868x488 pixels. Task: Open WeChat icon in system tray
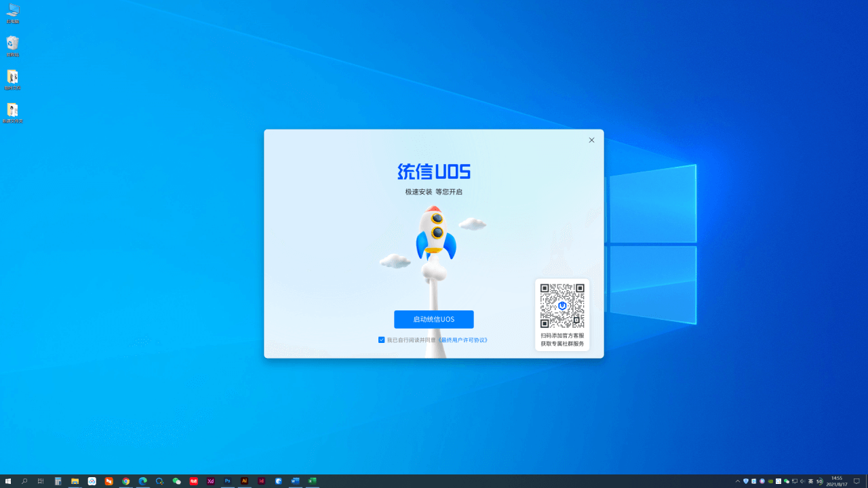click(787, 481)
